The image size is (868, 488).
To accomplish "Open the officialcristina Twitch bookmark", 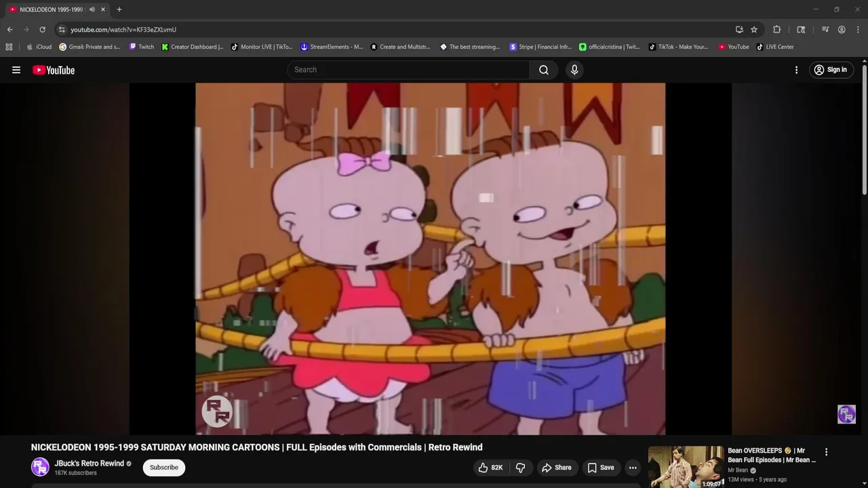I will [x=610, y=47].
